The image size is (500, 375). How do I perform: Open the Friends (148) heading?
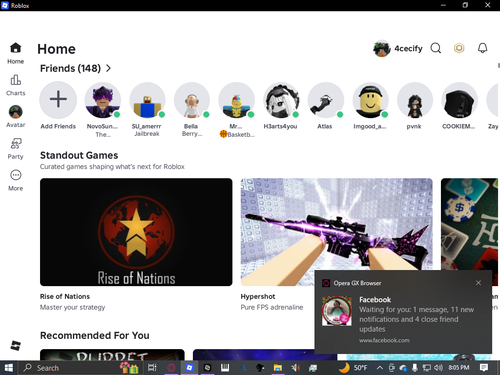coord(70,68)
